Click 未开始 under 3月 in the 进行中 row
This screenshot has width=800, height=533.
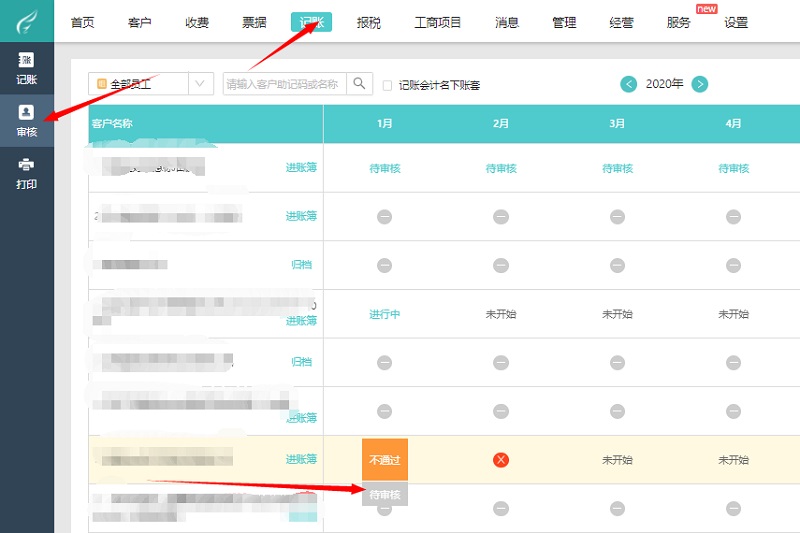tap(617, 314)
